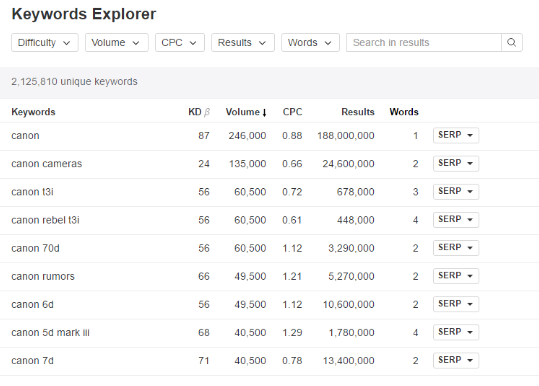Open the CPC filter dropdown
Image resolution: width=539 pixels, height=386 pixels.
click(x=180, y=43)
